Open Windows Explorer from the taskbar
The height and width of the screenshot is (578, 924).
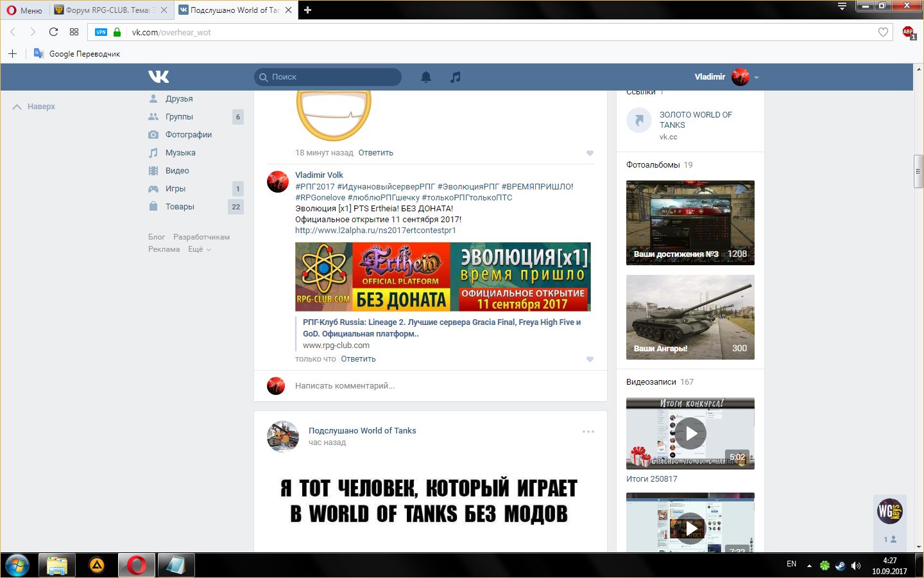click(x=57, y=566)
